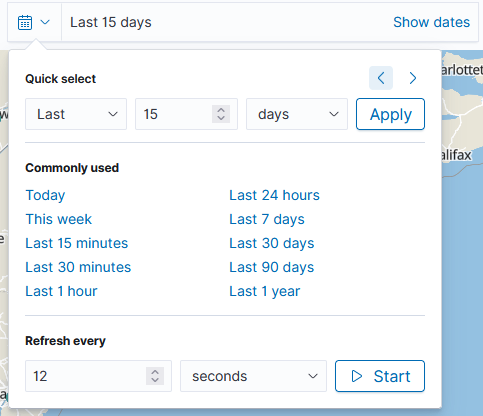This screenshot has height=416, width=483.
Task: Open the Last tense dropdown
Action: 76,114
